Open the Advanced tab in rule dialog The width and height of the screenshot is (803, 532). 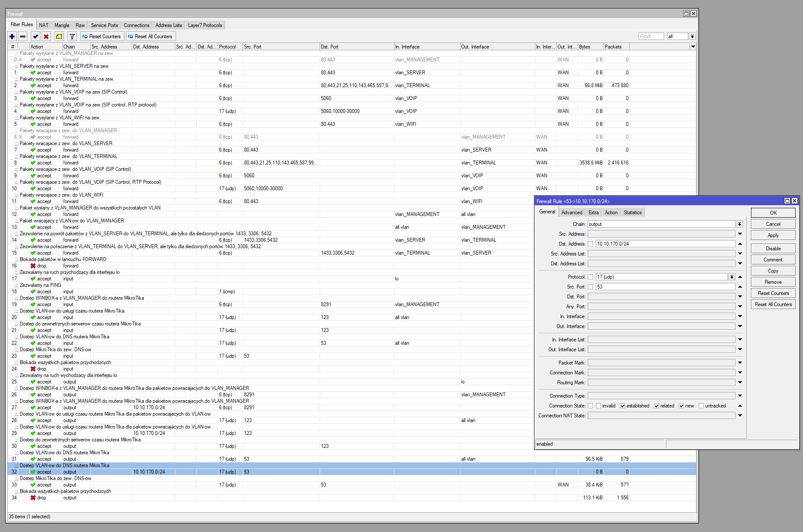[572, 213]
